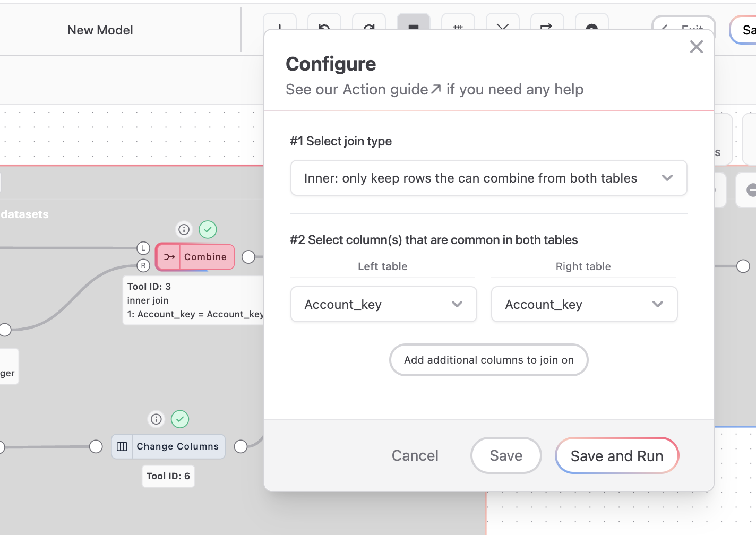Close the Configure dialog with X

click(696, 47)
